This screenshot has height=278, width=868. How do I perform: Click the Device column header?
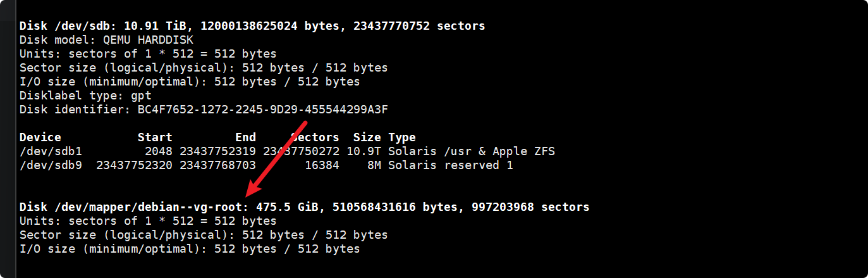coord(40,137)
